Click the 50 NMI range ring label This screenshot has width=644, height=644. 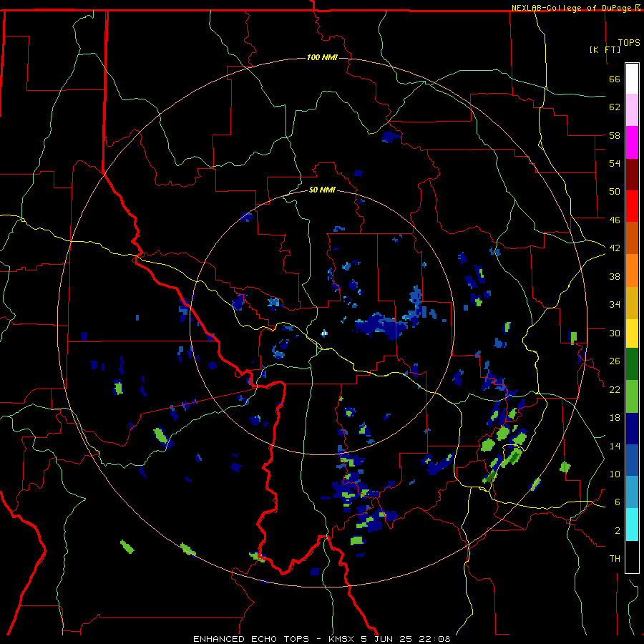322,190
